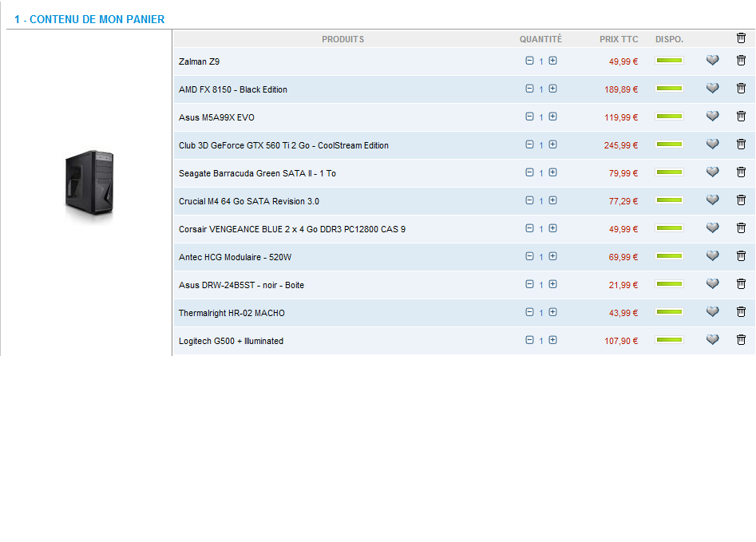Viewport: 756px width, 542px height.
Task: Open Corsair VENGEANCE BLUE product page
Action: [x=291, y=229]
